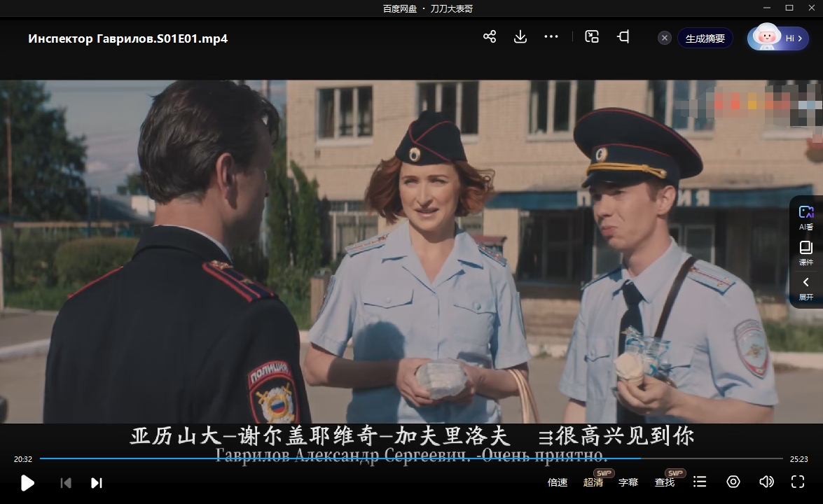823x504 pixels.
Task: Share the video using the share icon
Action: tap(490, 37)
